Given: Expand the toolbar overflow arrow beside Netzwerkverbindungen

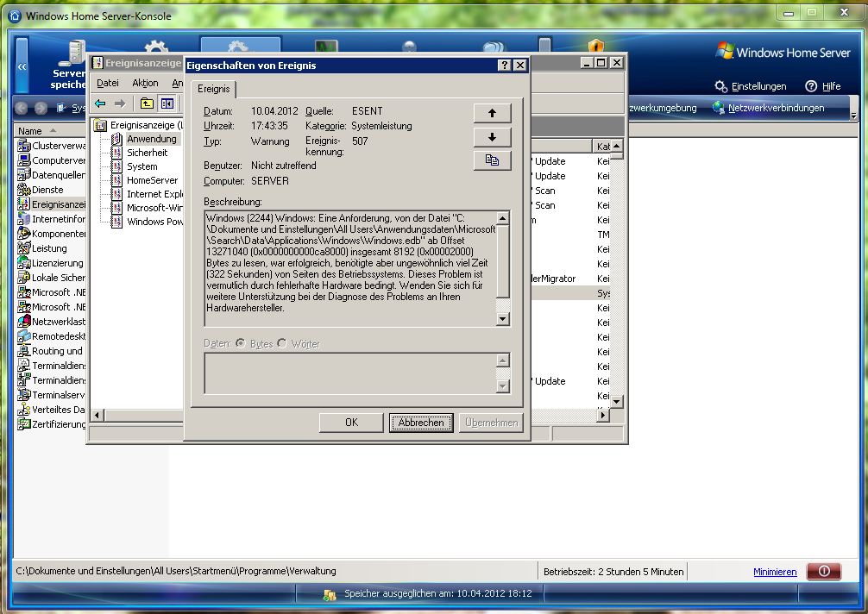Looking at the screenshot, I should [853, 116].
